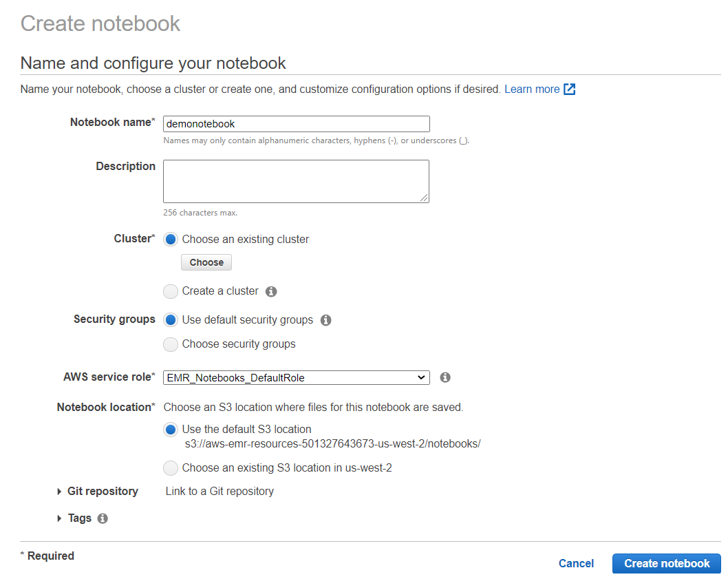Open the AWS service role dropdown
The width and height of the screenshot is (728, 579).
click(296, 377)
